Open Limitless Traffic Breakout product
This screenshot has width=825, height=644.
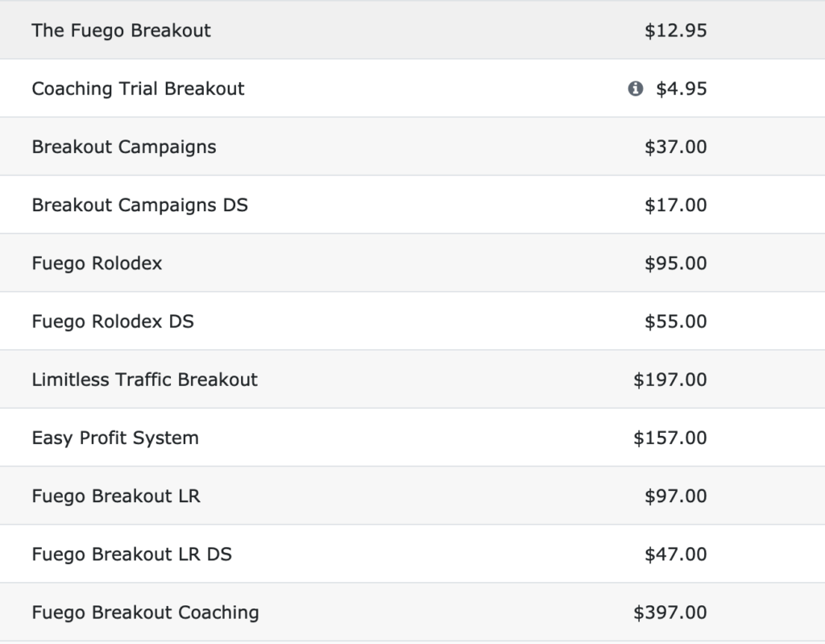[145, 380]
